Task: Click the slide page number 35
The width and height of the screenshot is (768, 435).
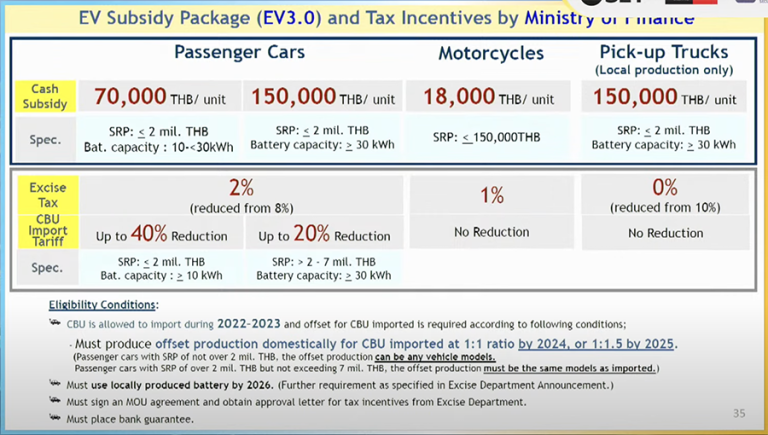Action: tap(739, 413)
